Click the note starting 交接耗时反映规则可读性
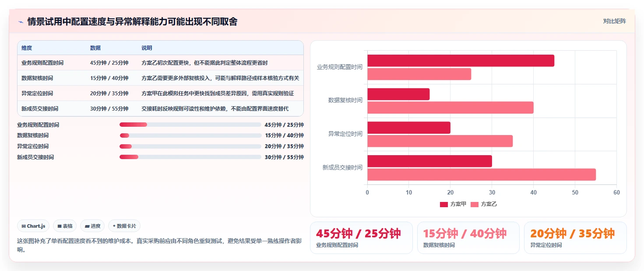 click(x=215, y=108)
